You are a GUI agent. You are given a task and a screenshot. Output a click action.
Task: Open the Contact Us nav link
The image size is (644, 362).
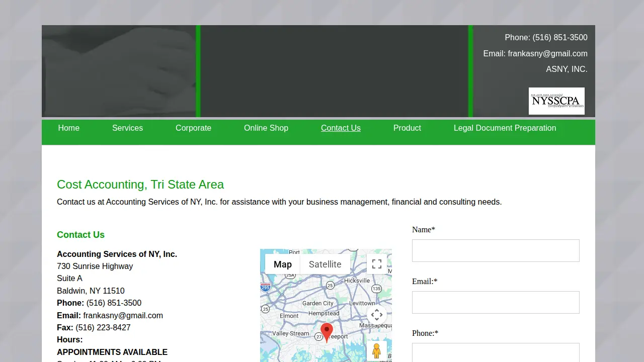(341, 128)
